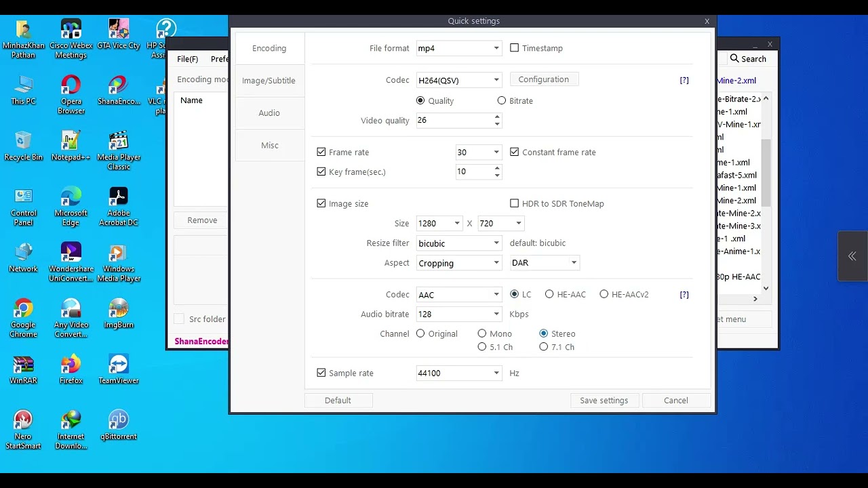The image size is (868, 488).
Task: Select the GTA Vice City desktop shortcut
Action: tap(118, 34)
